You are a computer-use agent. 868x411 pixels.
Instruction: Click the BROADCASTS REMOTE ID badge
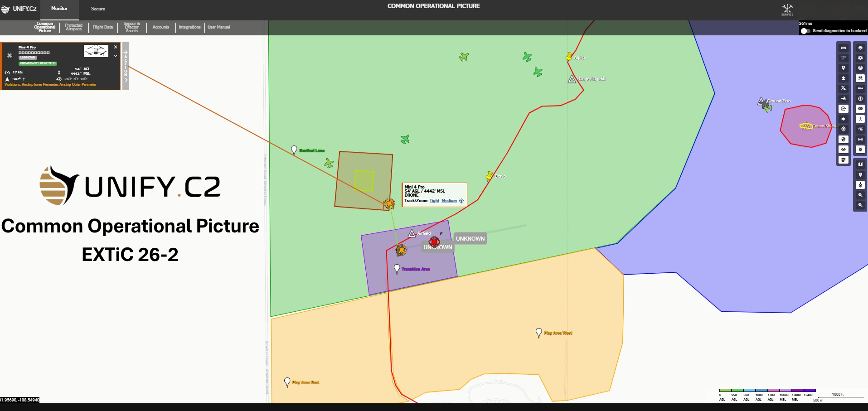click(38, 63)
